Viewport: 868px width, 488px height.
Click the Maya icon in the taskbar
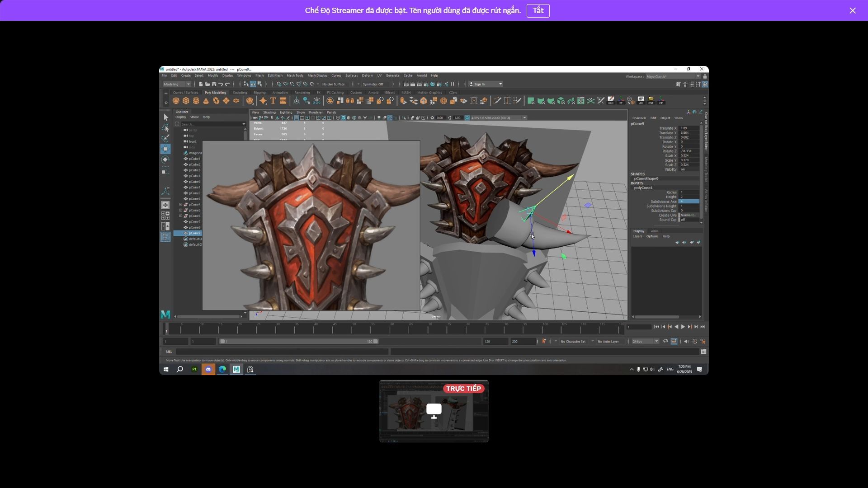click(236, 369)
